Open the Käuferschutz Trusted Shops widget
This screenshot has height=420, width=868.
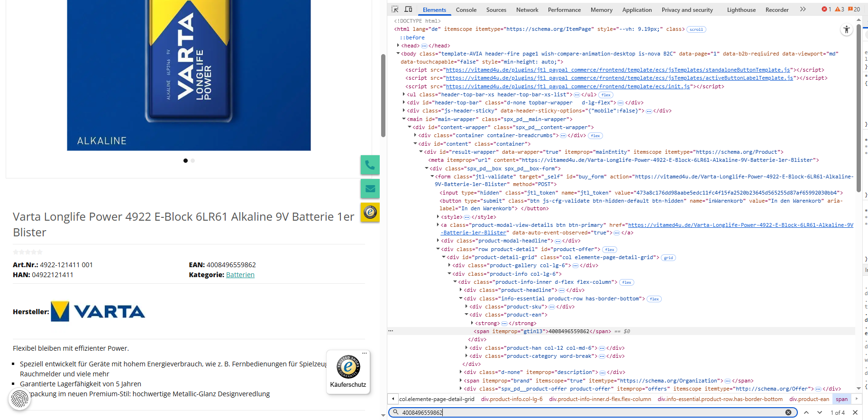pos(348,372)
